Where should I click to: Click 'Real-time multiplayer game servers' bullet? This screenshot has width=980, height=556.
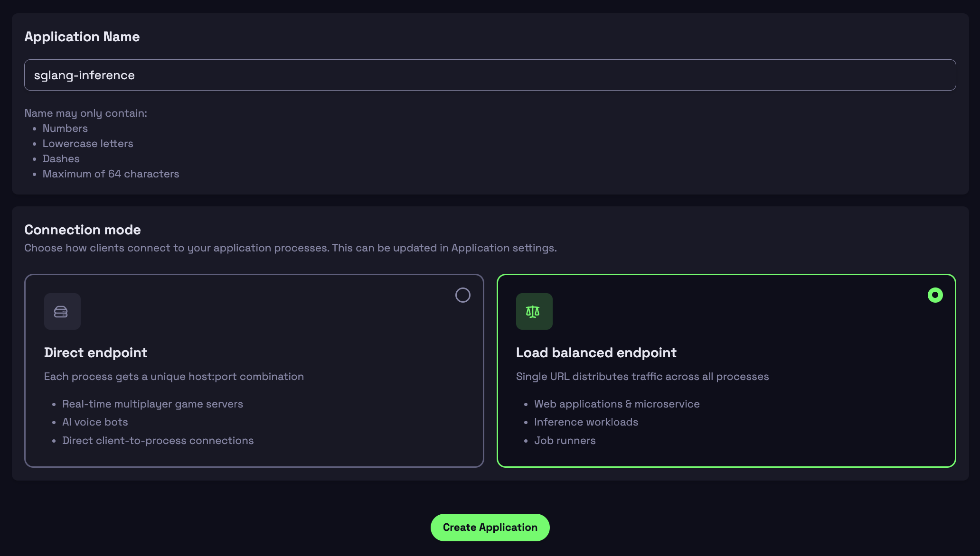152,404
